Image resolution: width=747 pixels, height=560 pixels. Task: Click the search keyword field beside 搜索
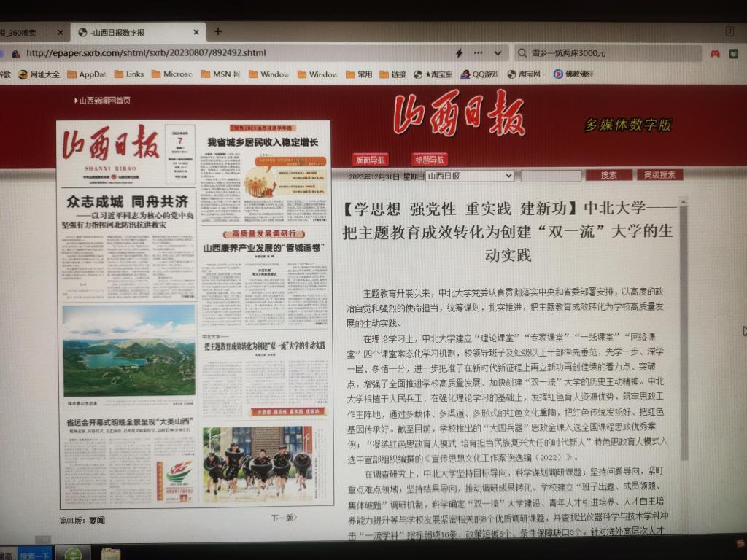point(551,176)
